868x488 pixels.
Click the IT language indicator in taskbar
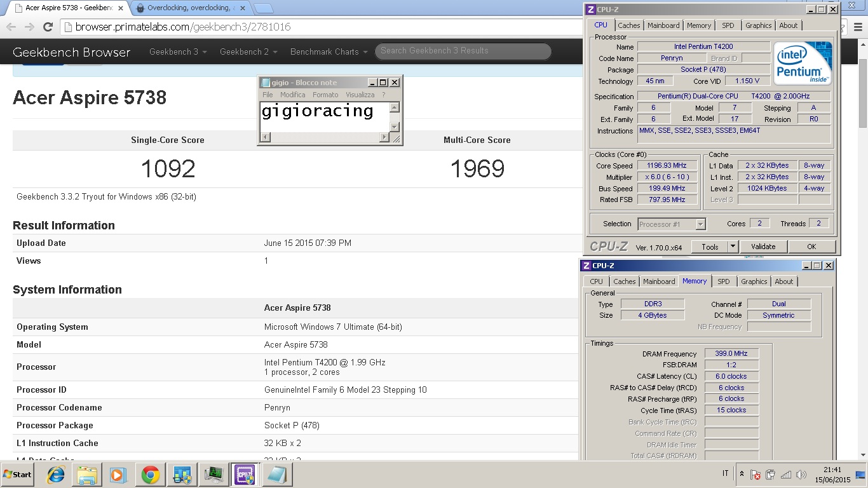726,474
